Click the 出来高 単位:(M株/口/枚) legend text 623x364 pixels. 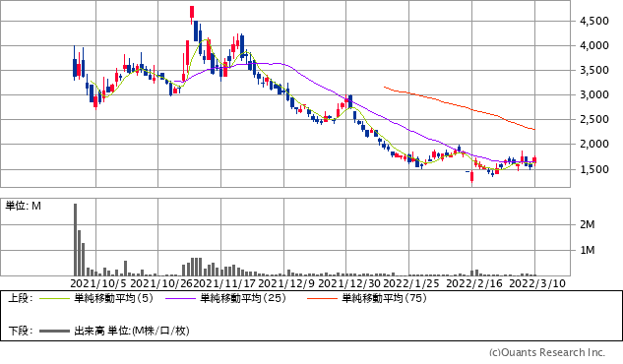(x=132, y=331)
